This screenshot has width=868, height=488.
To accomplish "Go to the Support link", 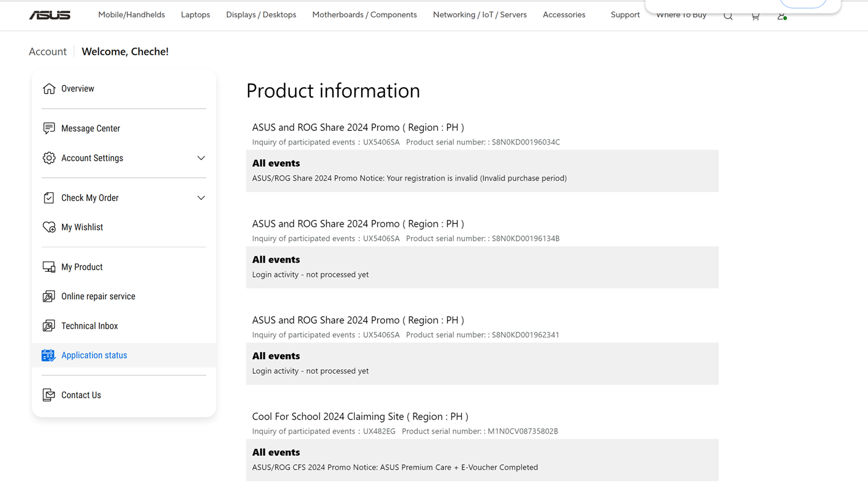I will (x=625, y=15).
